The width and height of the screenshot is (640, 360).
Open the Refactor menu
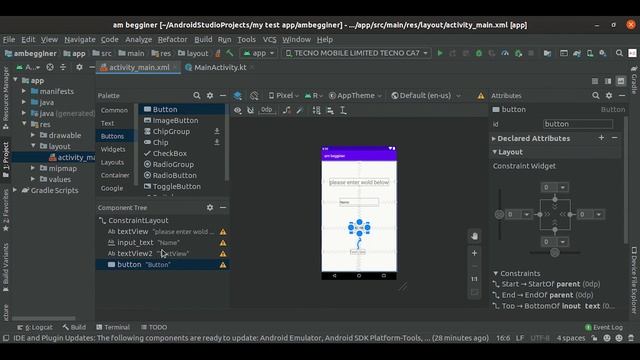(x=172, y=40)
